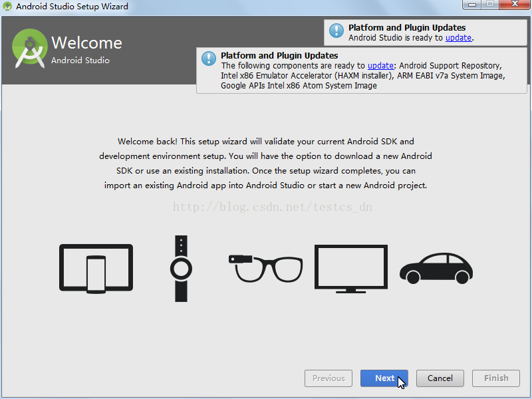Click the info icon in the components notification

click(x=209, y=59)
